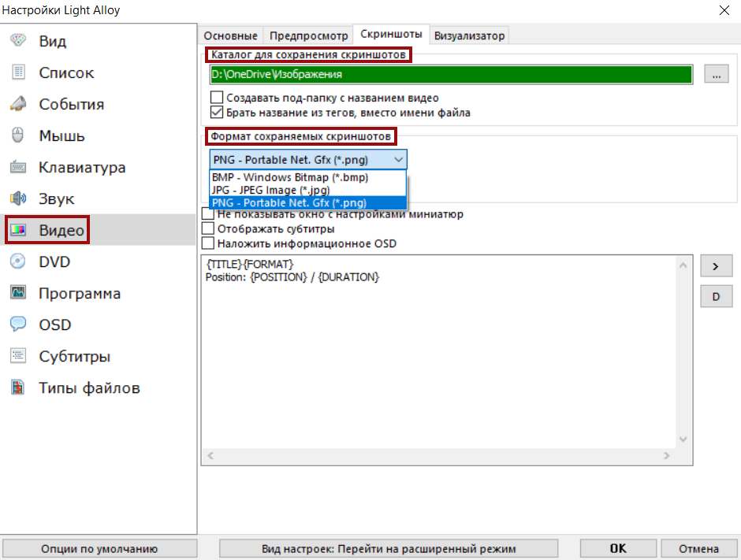Click the mouse icon beside Мышь
This screenshot has width=741, height=560.
pyautogui.click(x=18, y=135)
